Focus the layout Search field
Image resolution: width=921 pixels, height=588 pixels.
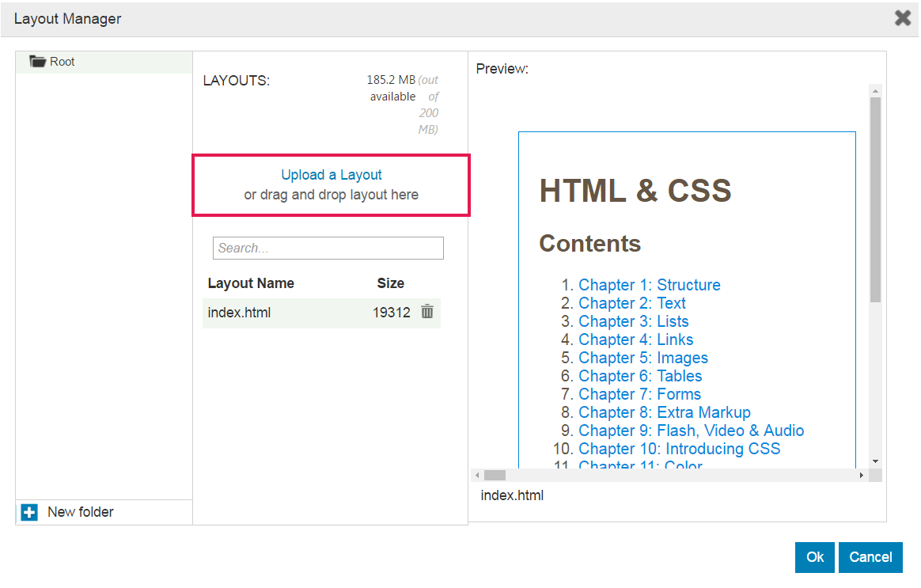(328, 248)
